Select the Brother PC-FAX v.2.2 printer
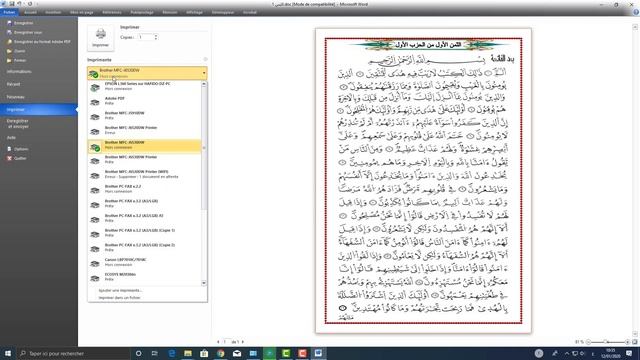Image resolution: width=640 pixels, height=360 pixels. click(144, 189)
